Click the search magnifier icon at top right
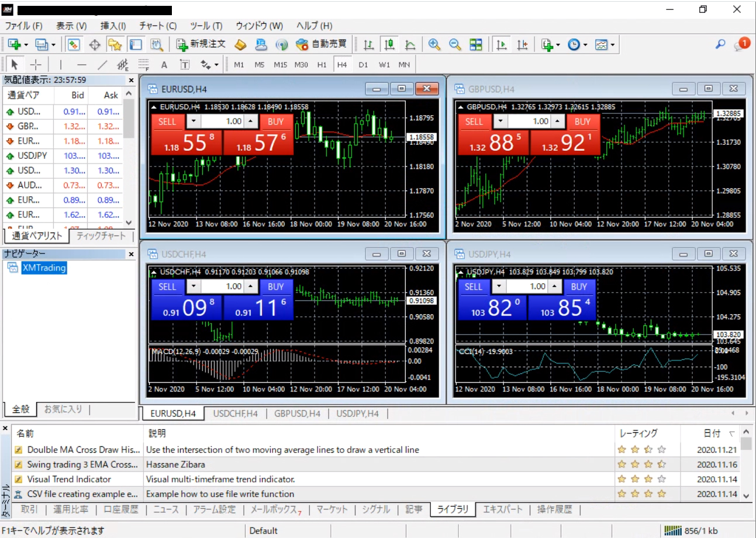This screenshot has width=756, height=538. click(x=720, y=44)
